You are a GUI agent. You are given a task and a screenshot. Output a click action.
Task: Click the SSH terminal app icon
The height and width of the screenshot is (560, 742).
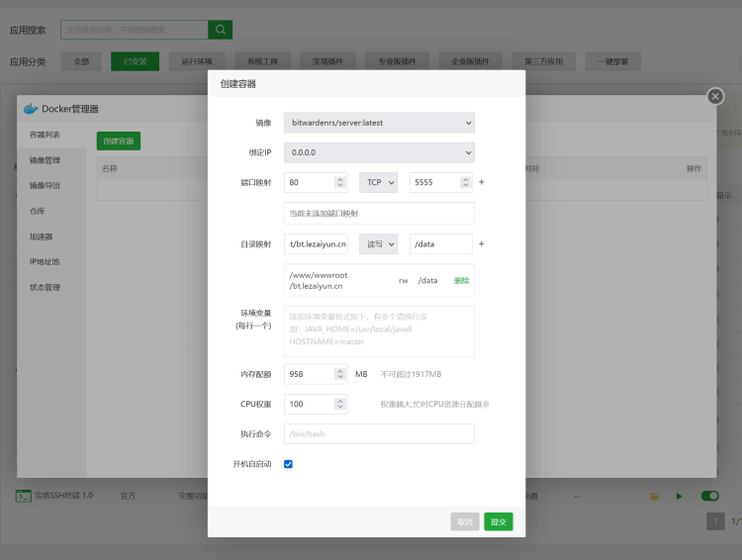click(x=23, y=496)
